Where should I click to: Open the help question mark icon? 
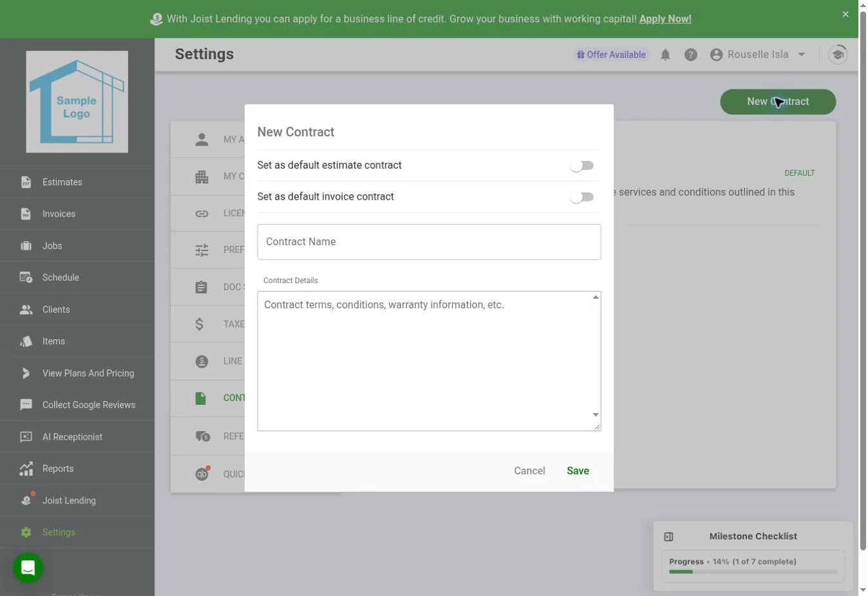(691, 55)
